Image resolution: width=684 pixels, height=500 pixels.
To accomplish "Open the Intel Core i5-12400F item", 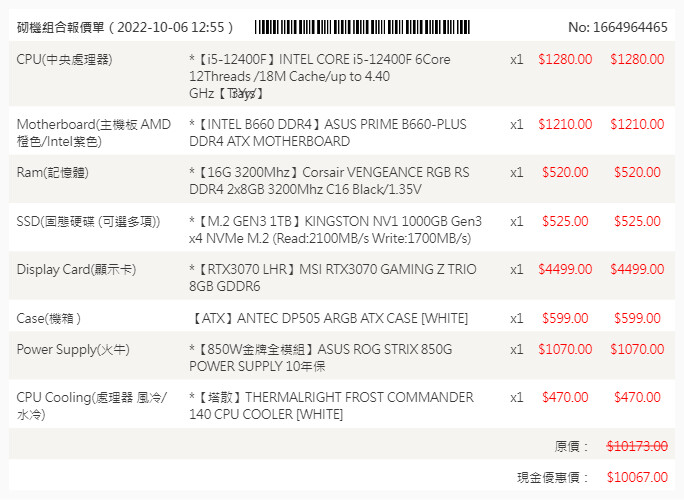I will pos(320,76).
